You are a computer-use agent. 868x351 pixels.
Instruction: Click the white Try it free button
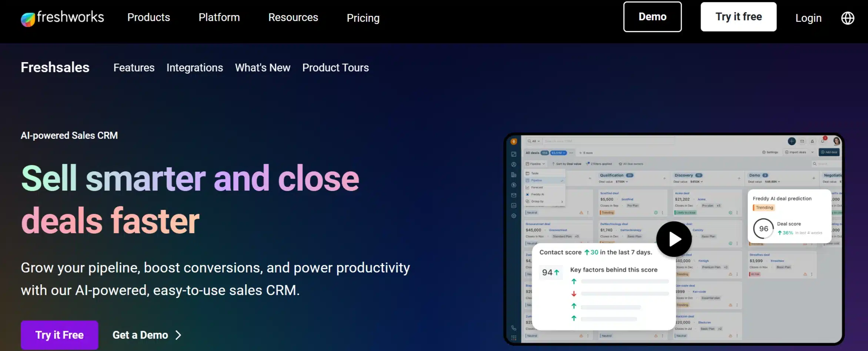(738, 17)
